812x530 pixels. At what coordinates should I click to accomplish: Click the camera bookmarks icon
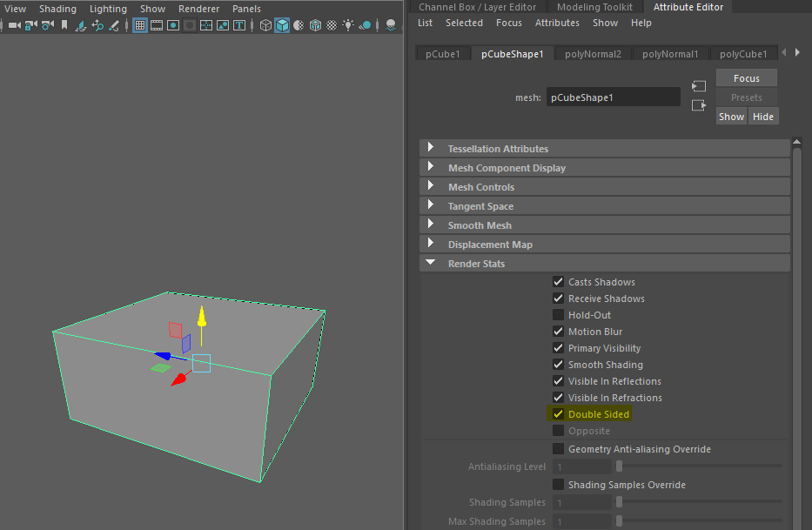(64, 25)
